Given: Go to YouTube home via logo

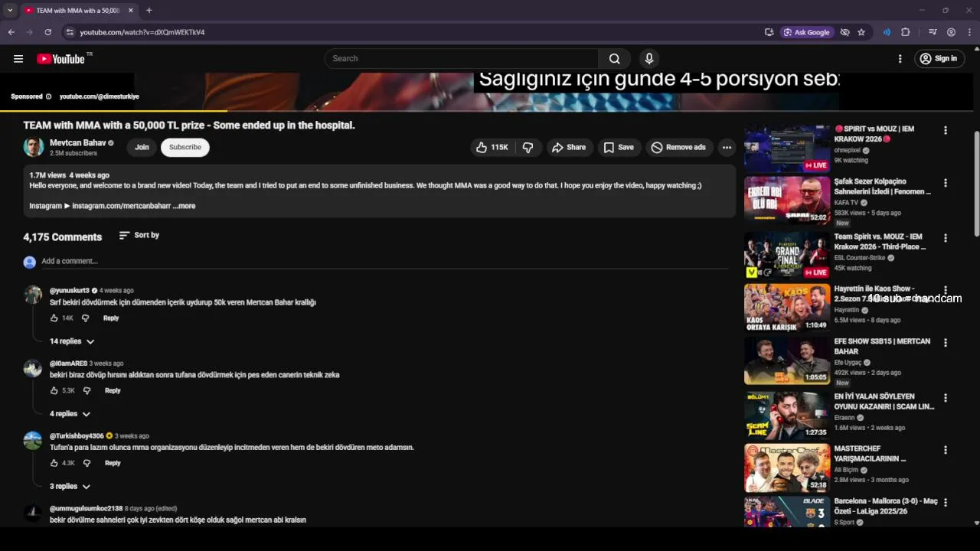Looking at the screenshot, I should (60, 59).
